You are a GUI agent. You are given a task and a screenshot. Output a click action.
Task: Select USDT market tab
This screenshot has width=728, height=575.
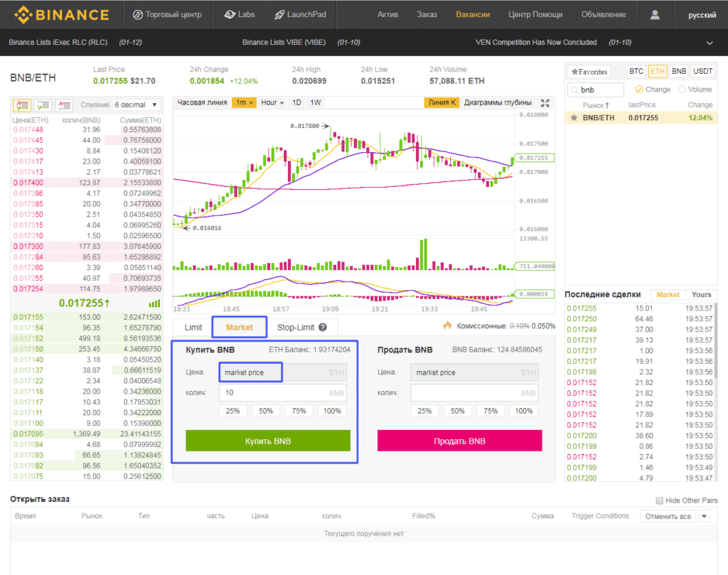[703, 72]
